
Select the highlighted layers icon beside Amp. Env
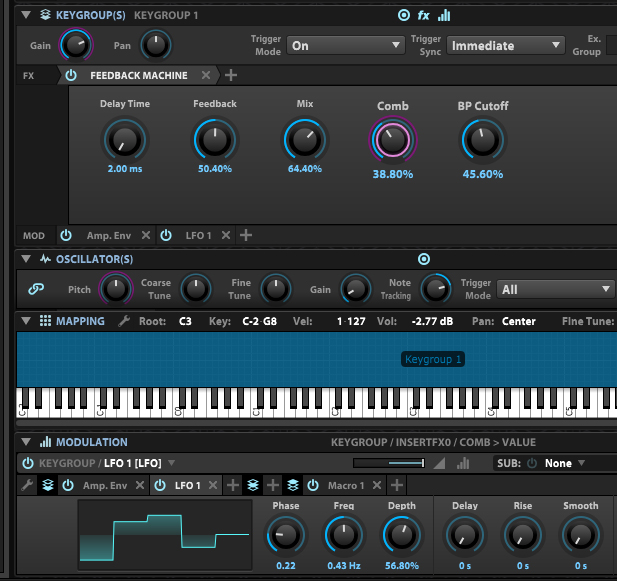[48, 485]
